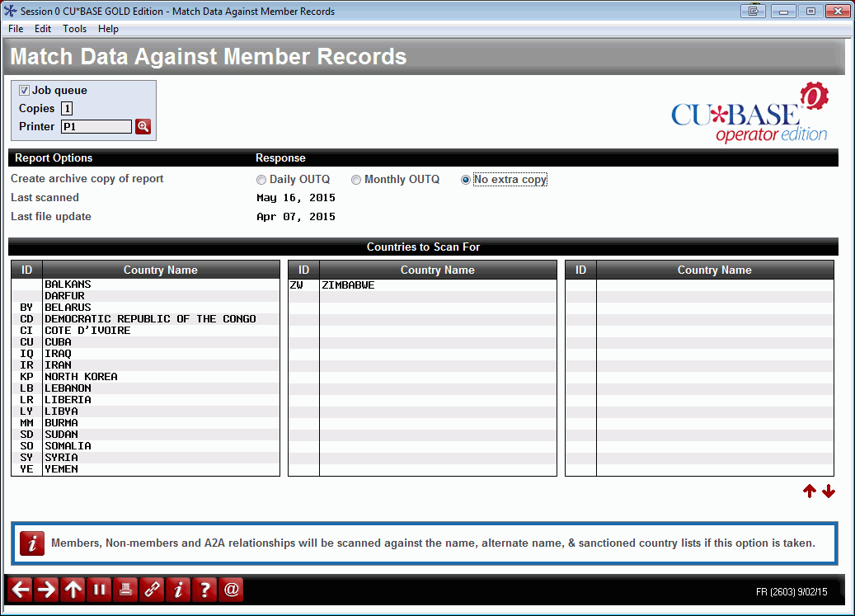Click the Last file update date Apr 07, 2015
855x616 pixels.
tap(296, 217)
